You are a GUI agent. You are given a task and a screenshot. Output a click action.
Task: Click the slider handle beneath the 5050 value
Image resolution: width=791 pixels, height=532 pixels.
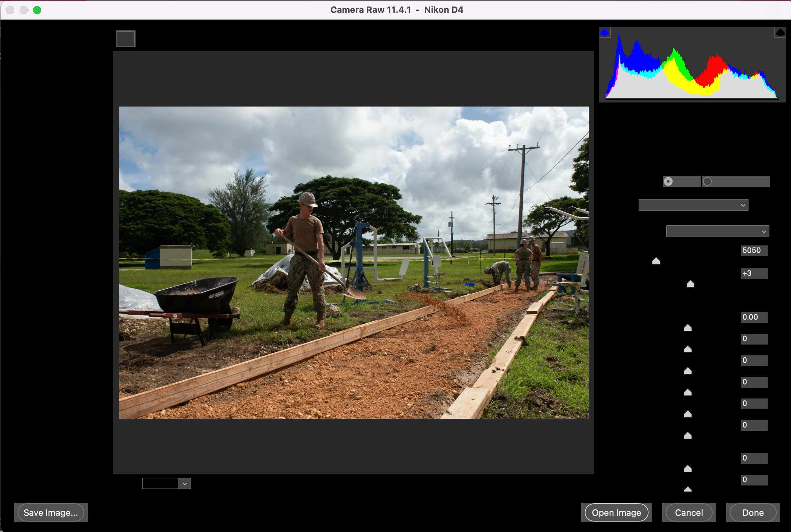pyautogui.click(x=656, y=261)
